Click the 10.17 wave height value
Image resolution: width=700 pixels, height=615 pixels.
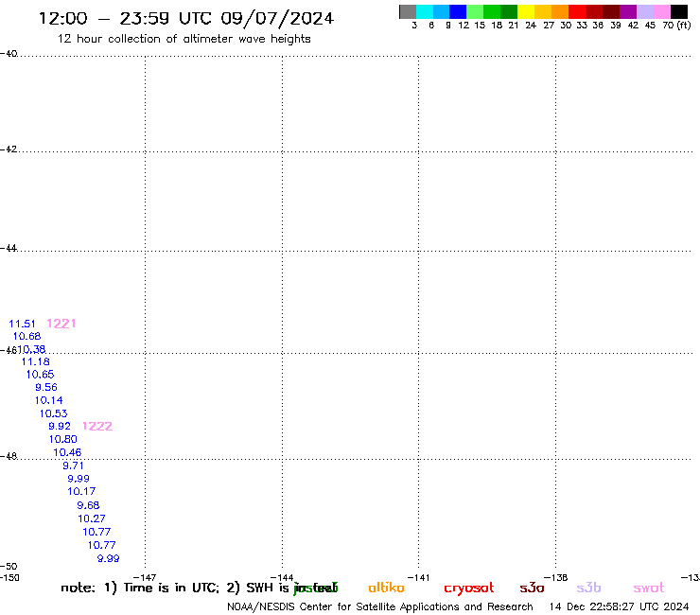[81, 491]
